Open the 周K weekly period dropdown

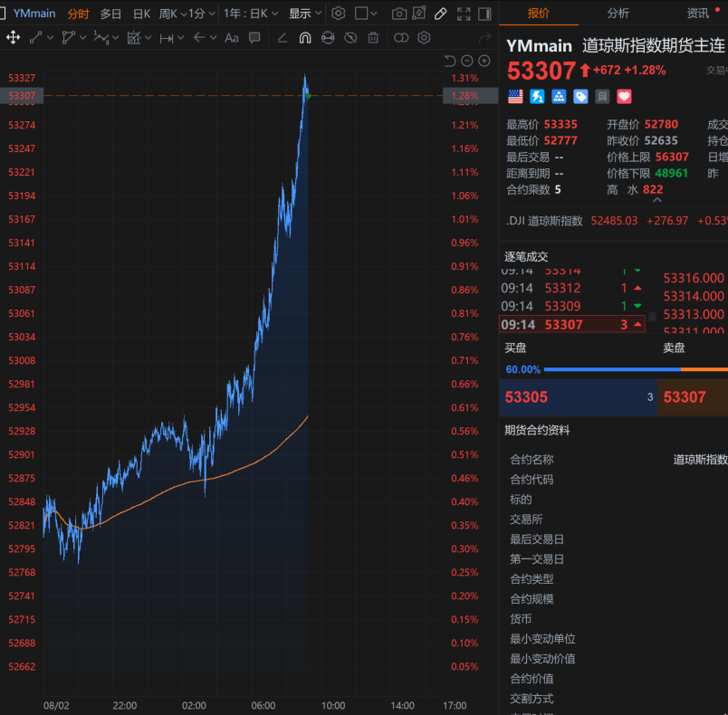click(x=172, y=14)
